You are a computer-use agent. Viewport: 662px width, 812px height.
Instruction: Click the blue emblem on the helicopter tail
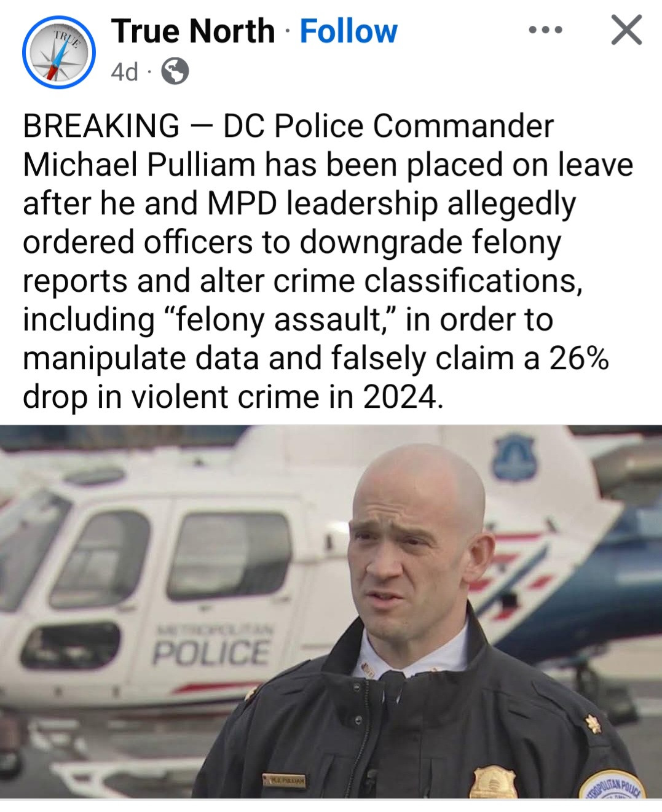pyautogui.click(x=514, y=457)
